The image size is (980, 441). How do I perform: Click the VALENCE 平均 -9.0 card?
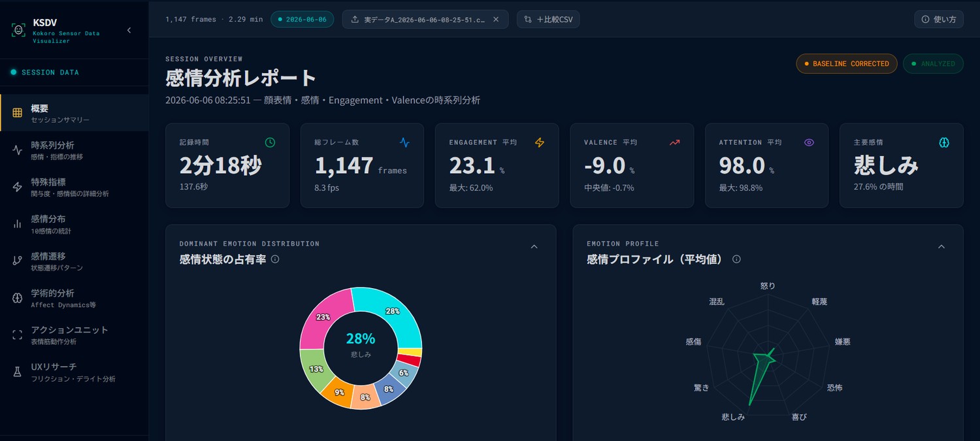point(632,165)
